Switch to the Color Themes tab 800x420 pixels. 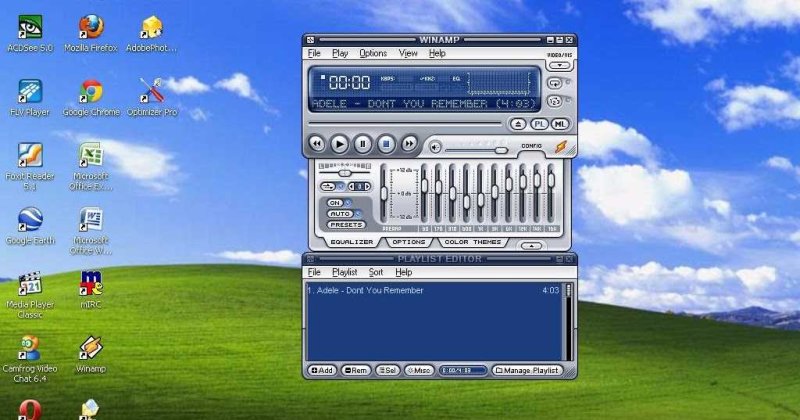473,242
